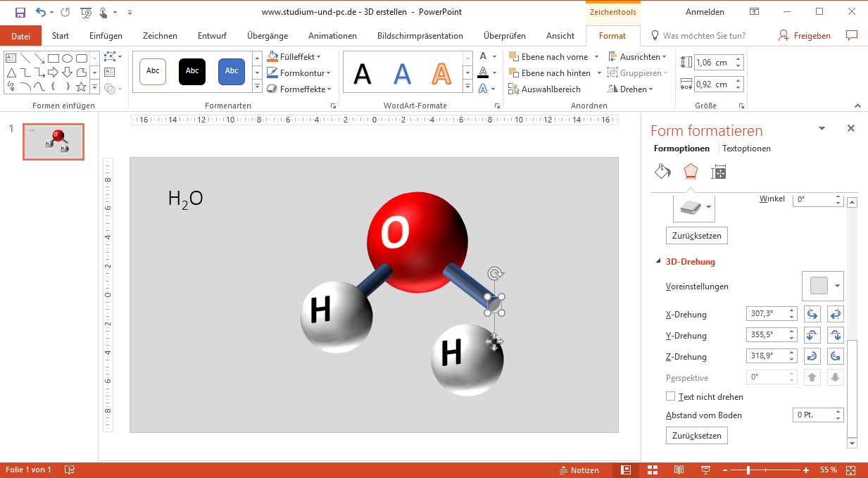Click the Freigeben share button
868x478 pixels.
tap(805, 36)
